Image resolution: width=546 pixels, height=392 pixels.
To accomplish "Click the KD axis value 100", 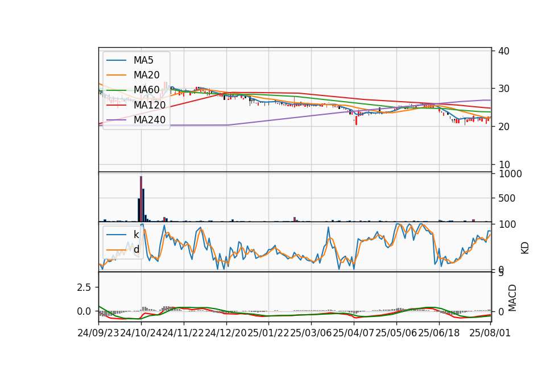I will click(x=507, y=224).
